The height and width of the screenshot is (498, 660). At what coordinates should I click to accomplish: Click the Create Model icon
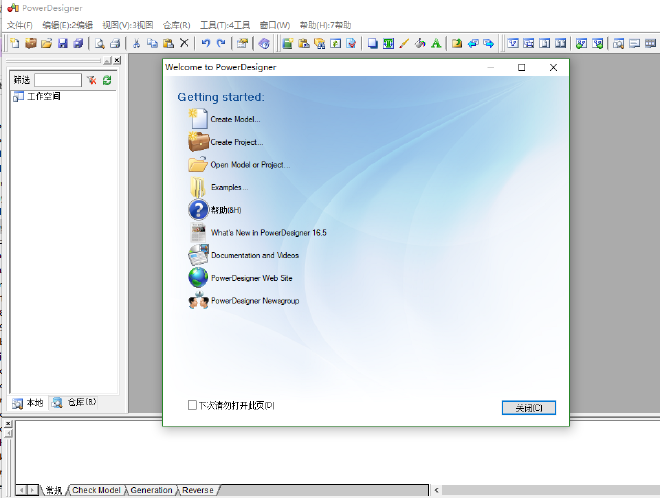pyautogui.click(x=198, y=118)
